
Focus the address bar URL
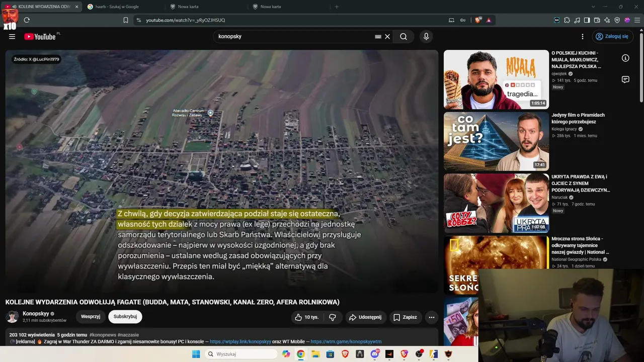pos(186,20)
